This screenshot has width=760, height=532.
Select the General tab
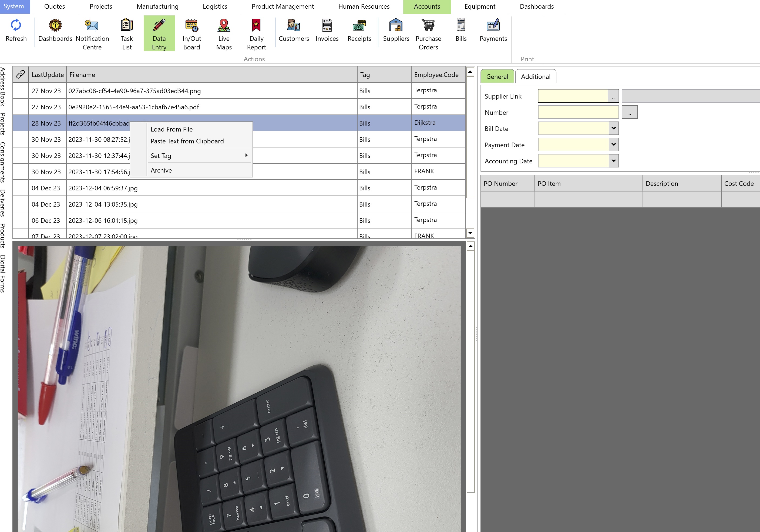click(497, 76)
